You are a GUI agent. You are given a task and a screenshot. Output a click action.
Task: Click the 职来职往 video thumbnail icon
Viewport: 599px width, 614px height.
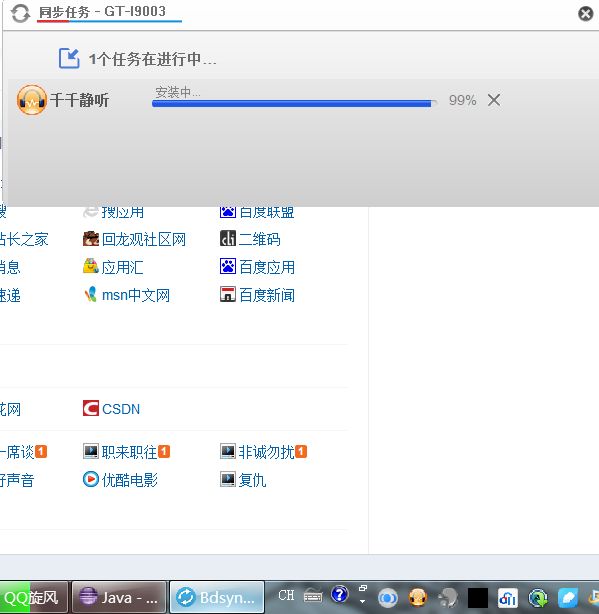pos(91,451)
